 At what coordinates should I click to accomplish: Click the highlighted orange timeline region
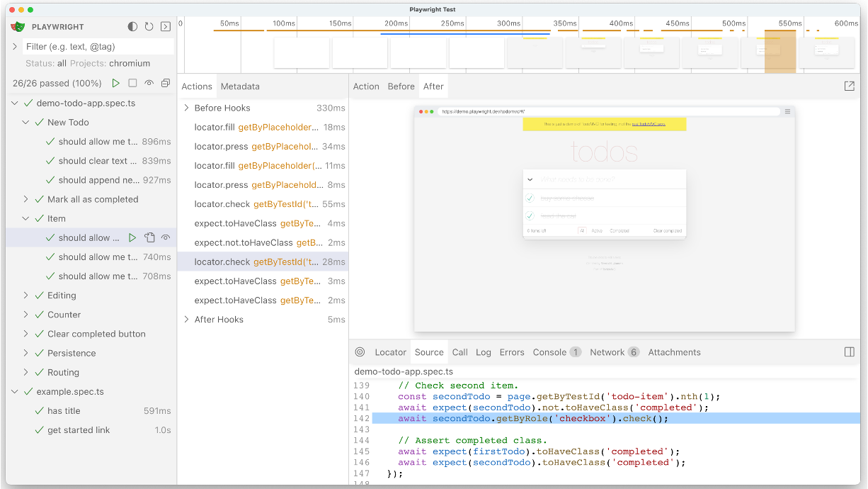click(780, 51)
